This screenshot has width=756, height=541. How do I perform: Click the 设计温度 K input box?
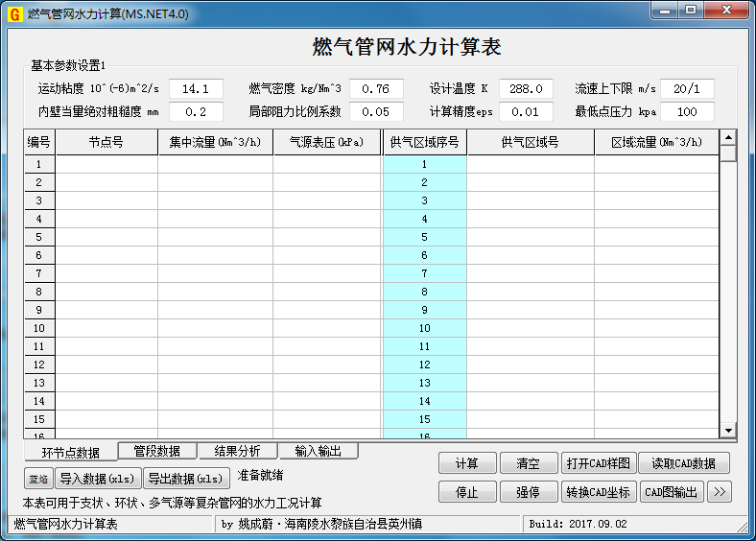pyautogui.click(x=526, y=89)
